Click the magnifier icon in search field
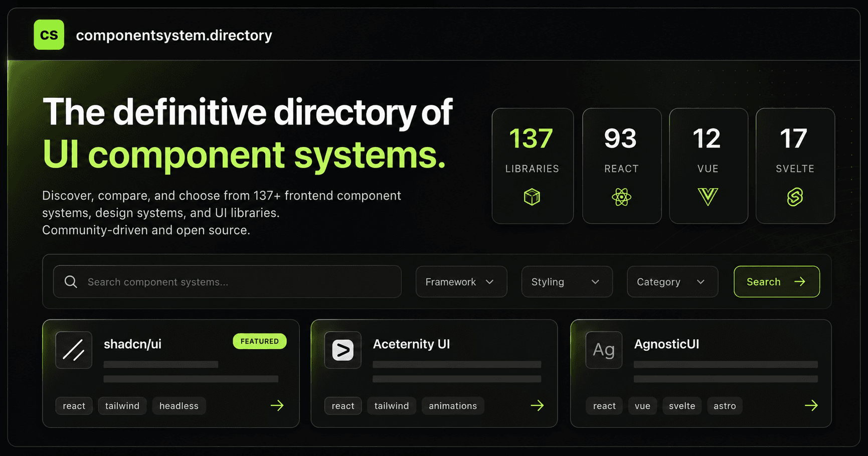The image size is (868, 456). (x=71, y=282)
